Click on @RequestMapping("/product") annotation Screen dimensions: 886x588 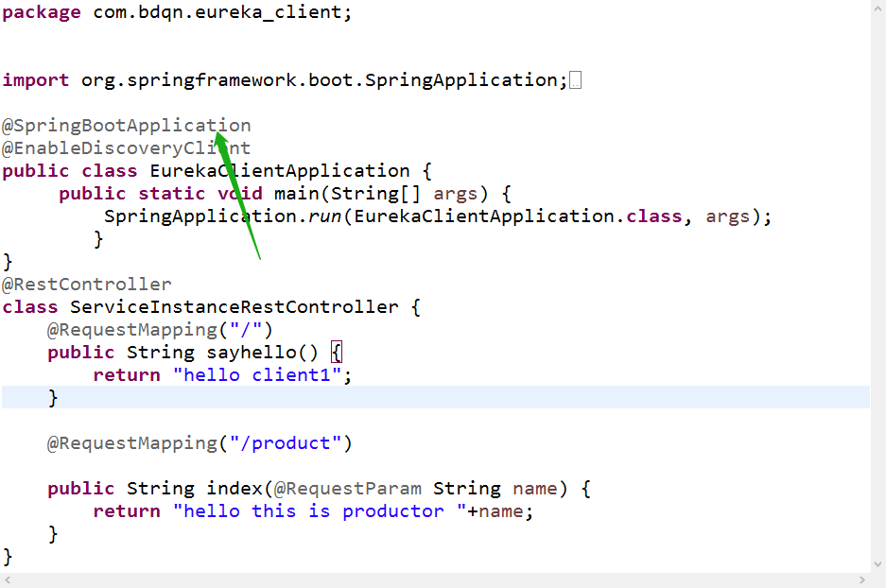[x=200, y=443]
